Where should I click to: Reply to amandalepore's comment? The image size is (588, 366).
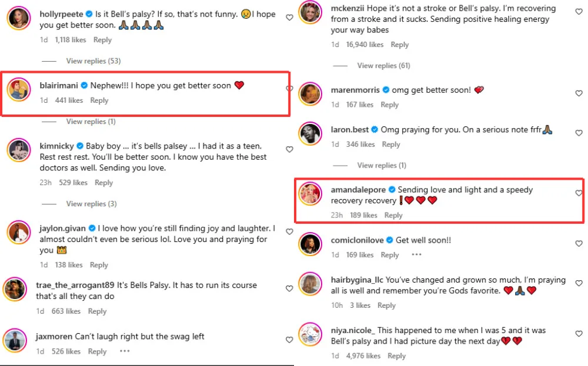pyautogui.click(x=393, y=215)
